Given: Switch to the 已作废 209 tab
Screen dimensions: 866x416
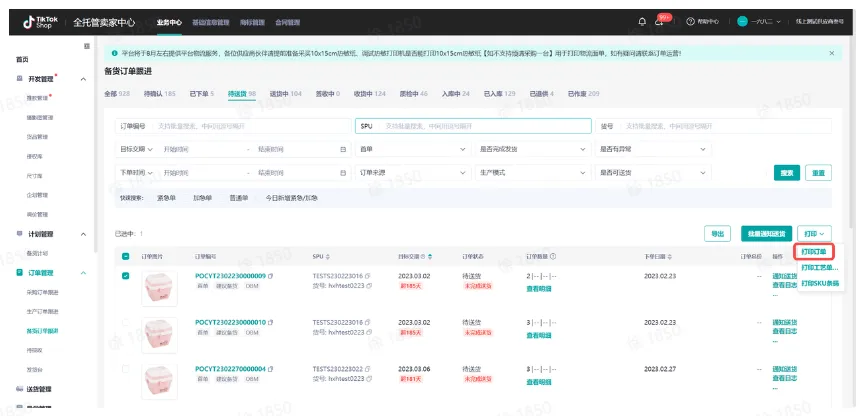Looking at the screenshot, I should click(x=583, y=94).
